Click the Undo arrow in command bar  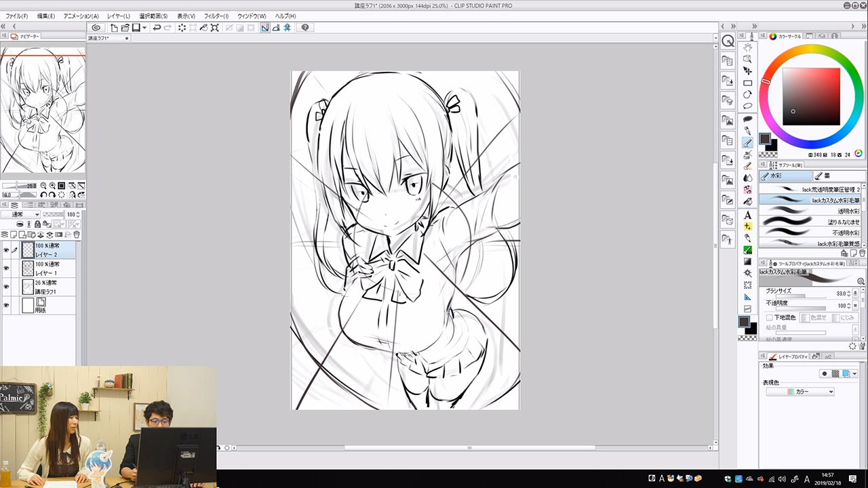[157, 28]
